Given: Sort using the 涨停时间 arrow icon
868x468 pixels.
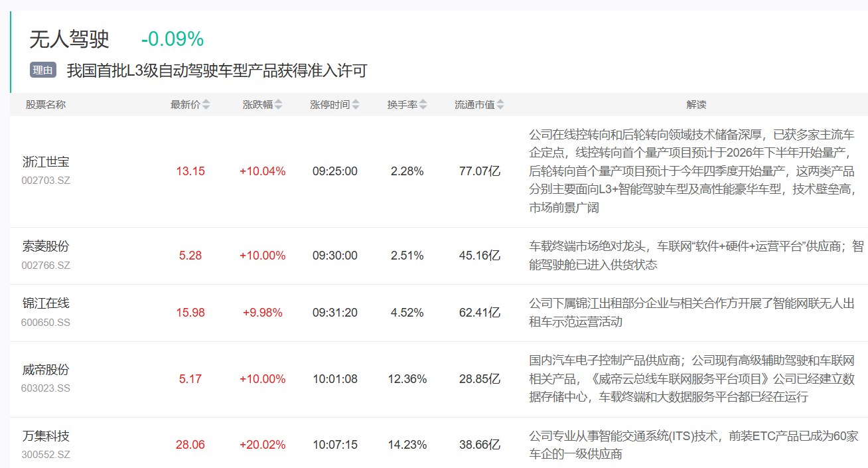Looking at the screenshot, I should coord(356,105).
